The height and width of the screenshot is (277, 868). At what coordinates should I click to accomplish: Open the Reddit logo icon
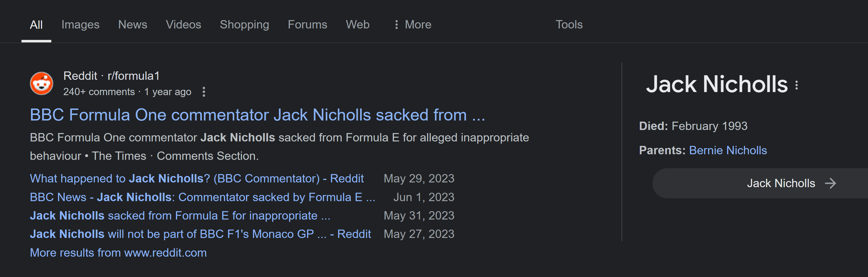coord(42,84)
